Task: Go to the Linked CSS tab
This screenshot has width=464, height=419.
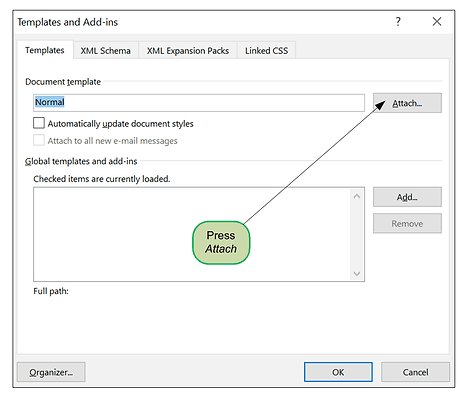Action: [266, 51]
